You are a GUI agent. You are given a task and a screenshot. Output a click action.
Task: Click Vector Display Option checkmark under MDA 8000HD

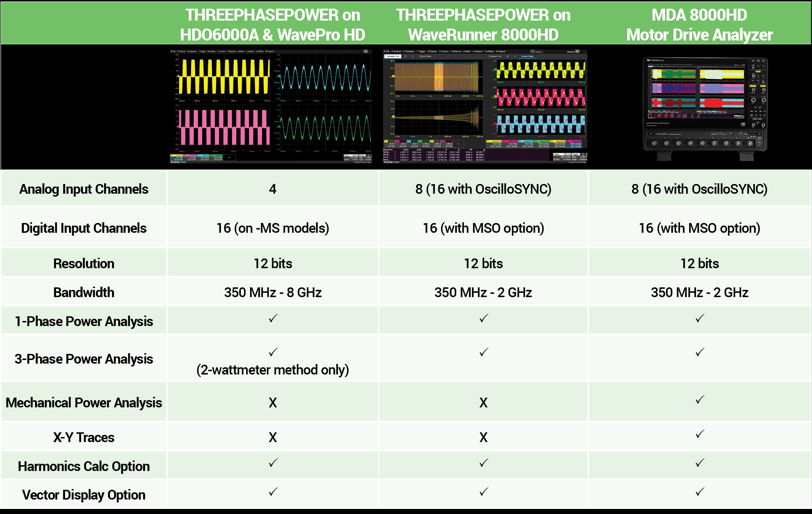pyautogui.click(x=700, y=492)
